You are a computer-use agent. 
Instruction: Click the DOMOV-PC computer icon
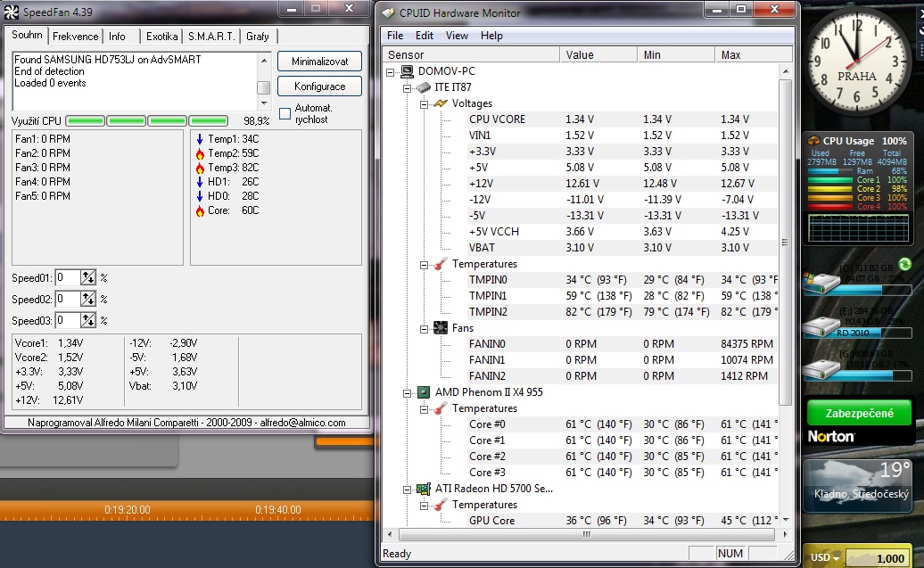coord(407,71)
